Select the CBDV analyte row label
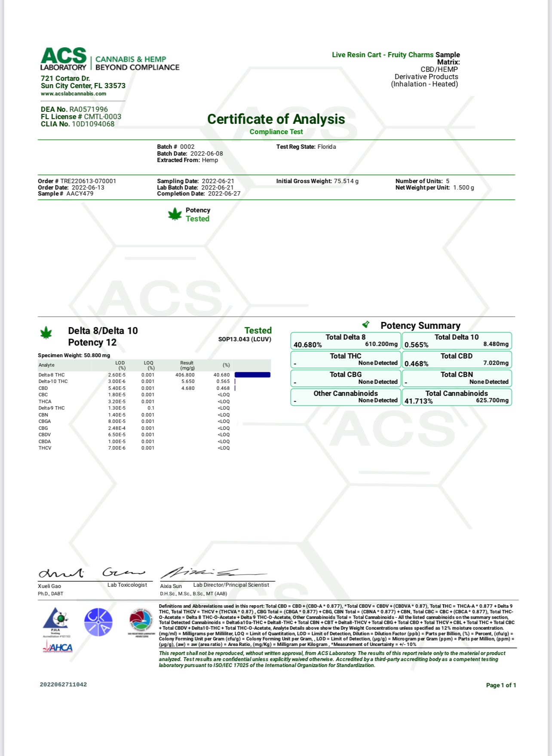 click(45, 435)
